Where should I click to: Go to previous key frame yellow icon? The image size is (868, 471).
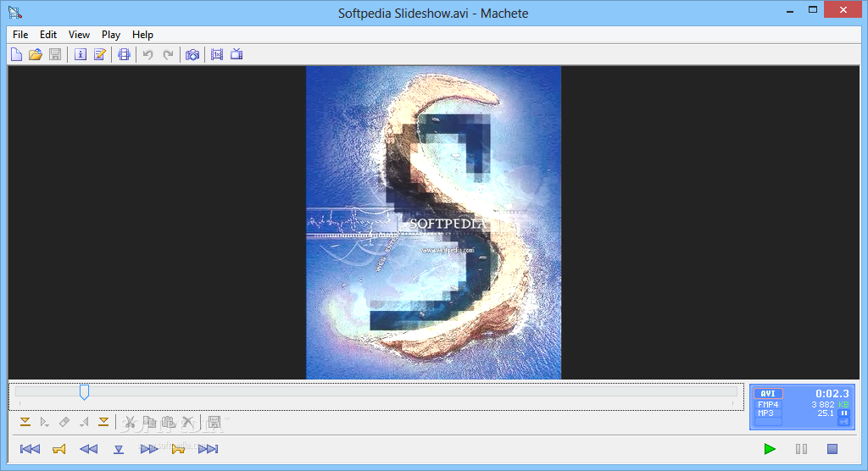58,449
